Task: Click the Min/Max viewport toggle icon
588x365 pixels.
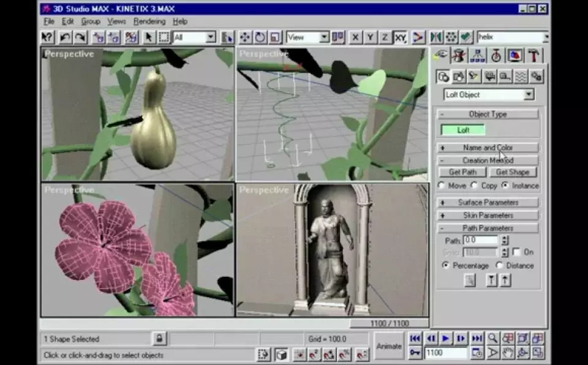Action: [537, 353]
